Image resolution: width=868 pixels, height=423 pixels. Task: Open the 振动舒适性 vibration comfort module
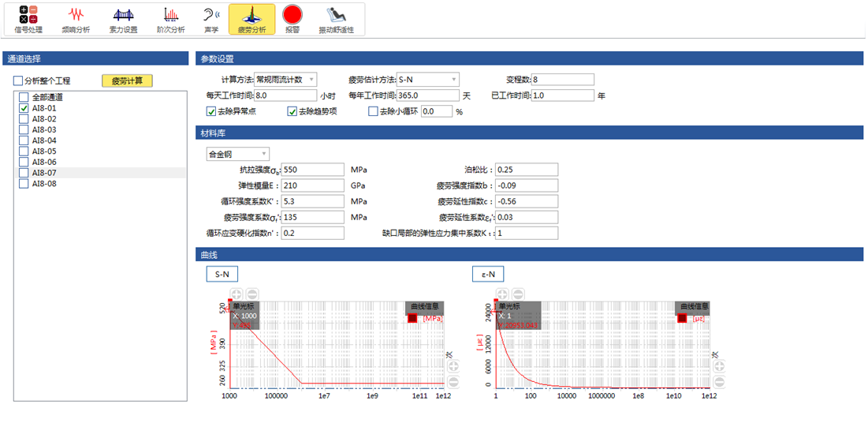336,20
